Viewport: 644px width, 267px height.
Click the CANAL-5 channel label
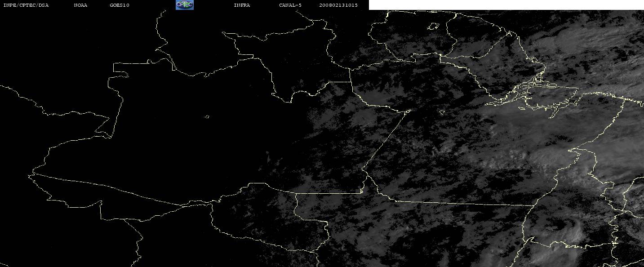[x=290, y=5]
